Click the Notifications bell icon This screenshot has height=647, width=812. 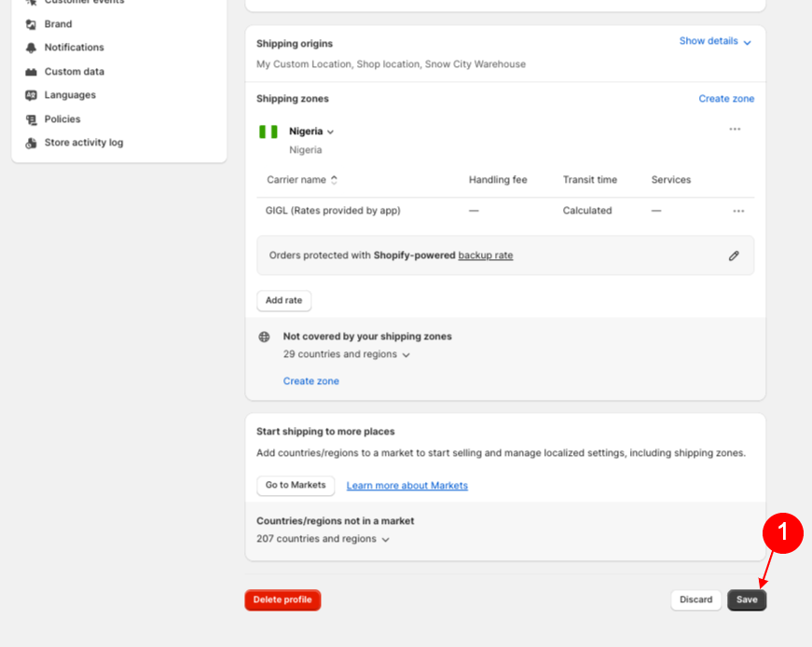tap(31, 48)
